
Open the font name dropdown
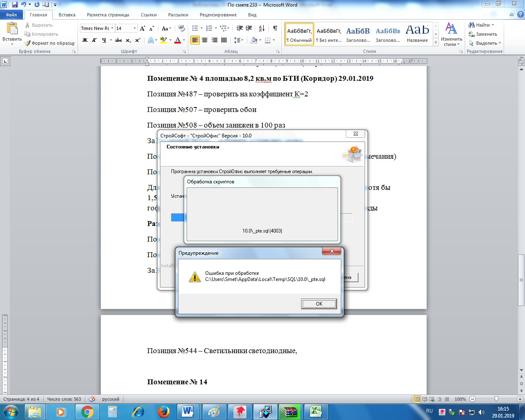[x=112, y=28]
